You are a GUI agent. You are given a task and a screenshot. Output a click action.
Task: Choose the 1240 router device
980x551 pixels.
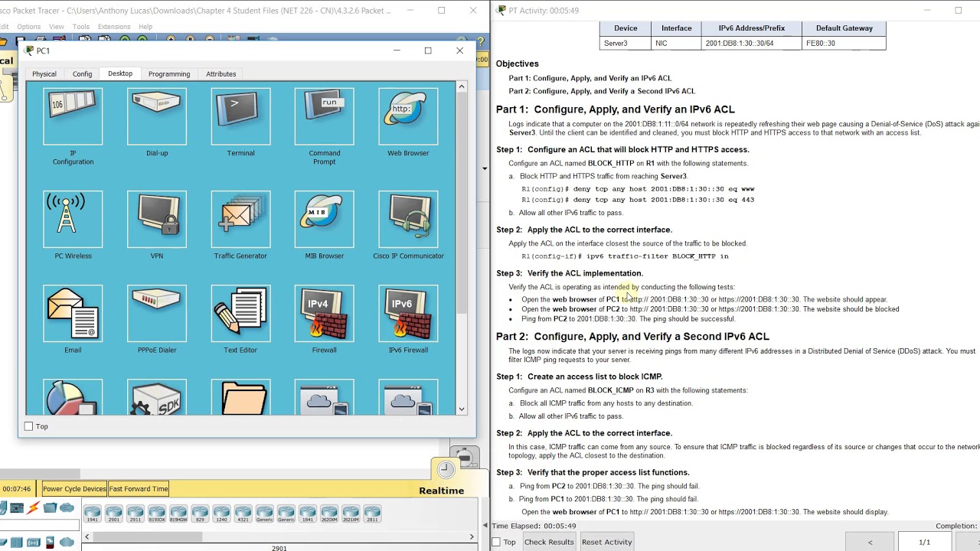[x=221, y=514]
